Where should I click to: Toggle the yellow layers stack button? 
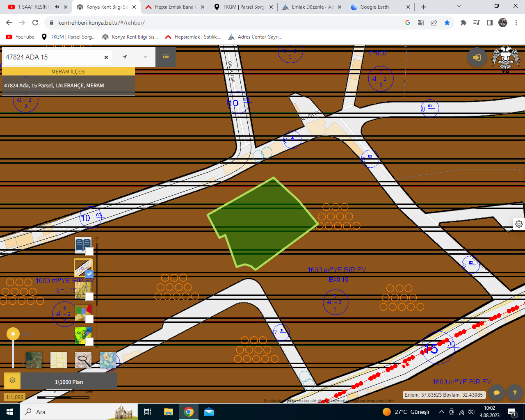(x=12, y=380)
